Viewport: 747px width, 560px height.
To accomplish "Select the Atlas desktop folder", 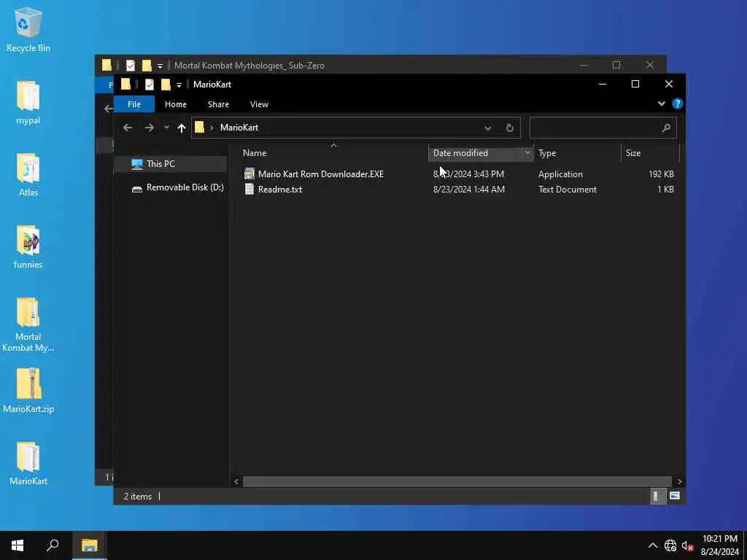I will click(28, 174).
